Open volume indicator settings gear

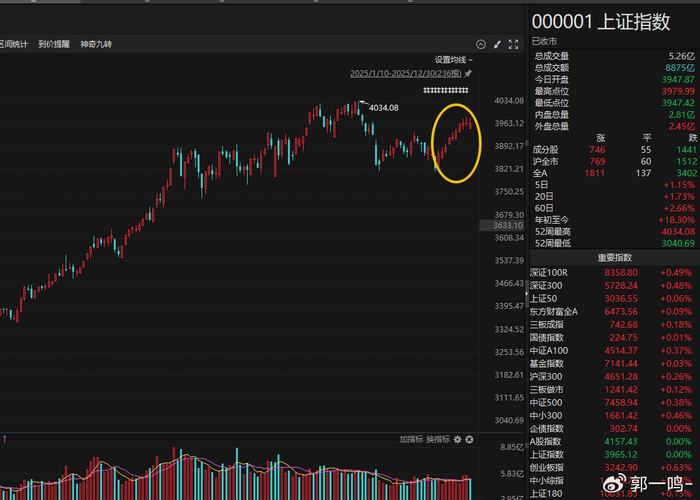[x=457, y=439]
